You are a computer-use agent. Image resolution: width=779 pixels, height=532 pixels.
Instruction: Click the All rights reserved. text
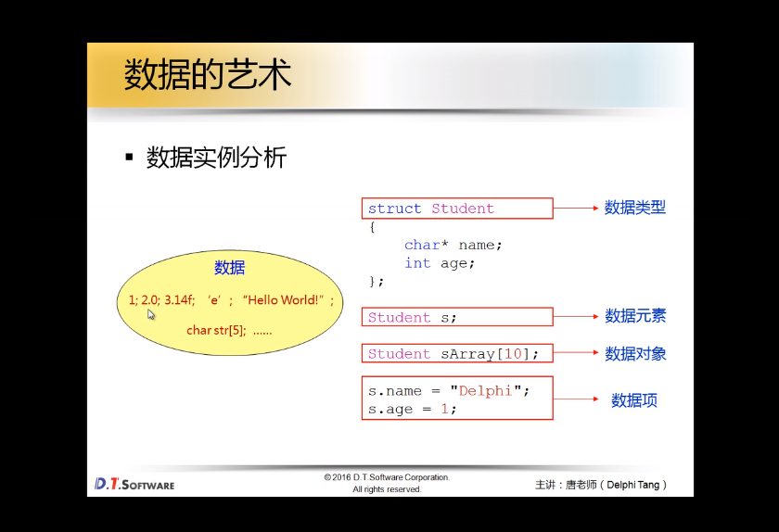coord(387,489)
